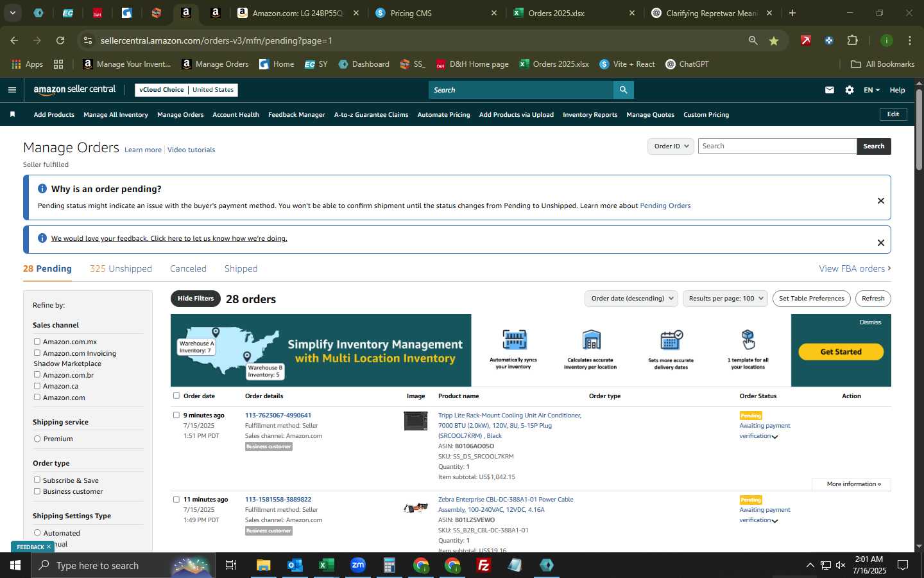Switch to the 325 Unshipped tab

121,268
